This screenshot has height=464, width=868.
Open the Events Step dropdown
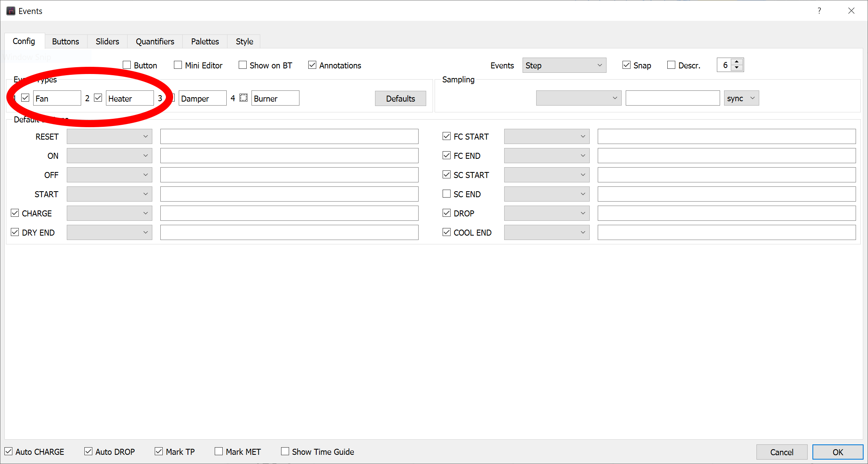tap(564, 65)
